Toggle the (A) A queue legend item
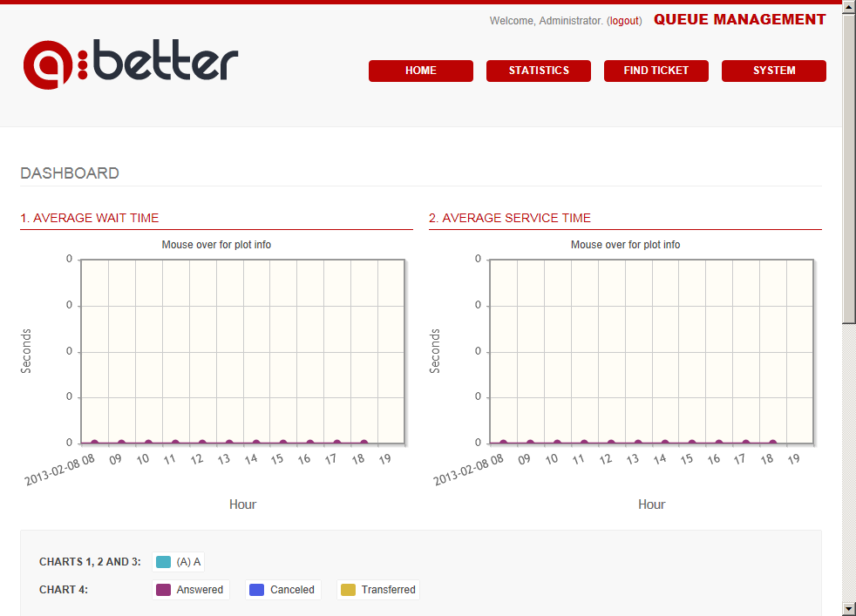 pyautogui.click(x=178, y=561)
